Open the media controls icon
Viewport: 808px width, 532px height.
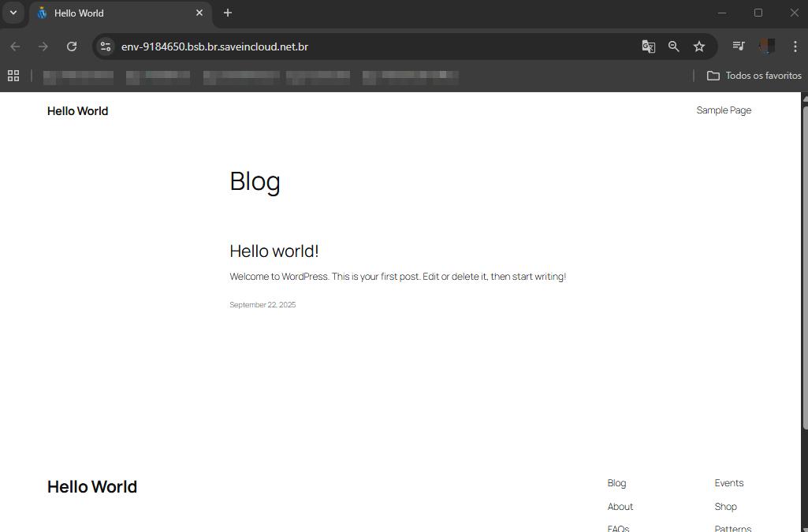point(739,47)
